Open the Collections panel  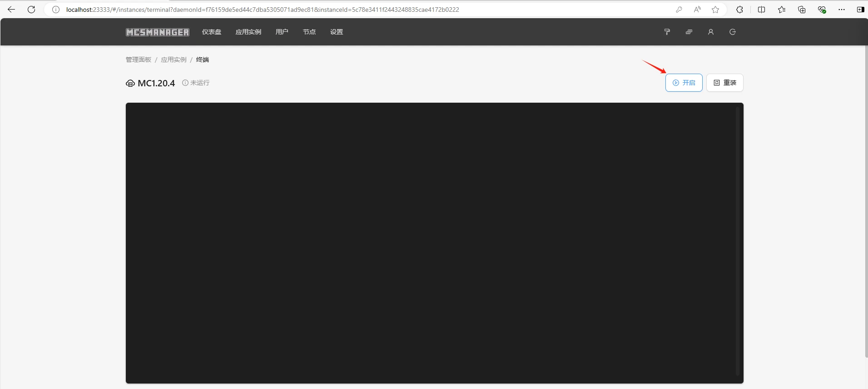[x=801, y=10]
